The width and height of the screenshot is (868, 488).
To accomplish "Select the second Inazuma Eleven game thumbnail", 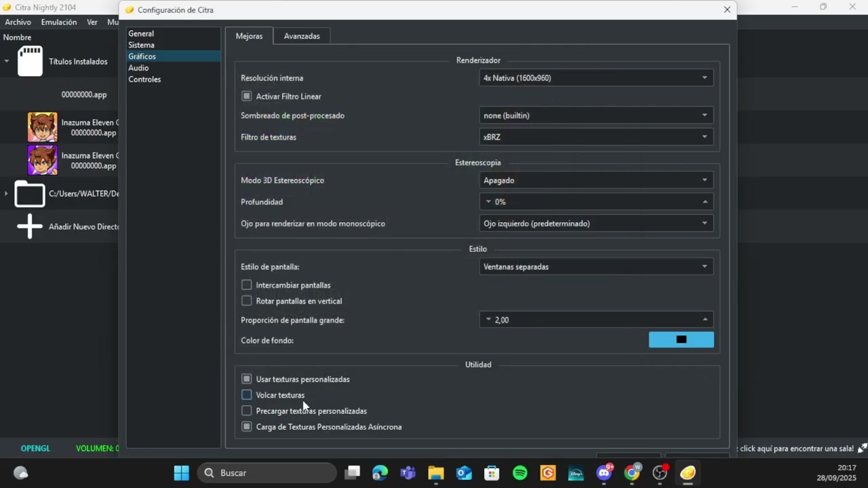I will 42,160.
